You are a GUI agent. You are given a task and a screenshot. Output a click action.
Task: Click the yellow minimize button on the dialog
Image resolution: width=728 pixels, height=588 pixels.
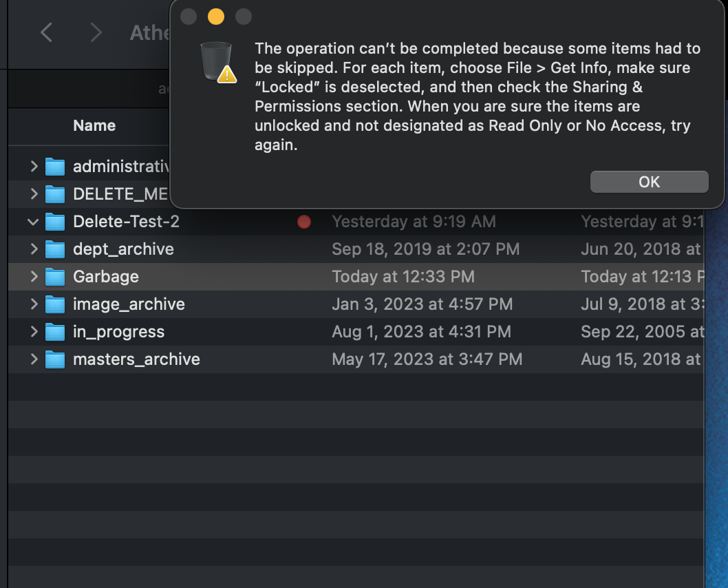click(x=216, y=17)
